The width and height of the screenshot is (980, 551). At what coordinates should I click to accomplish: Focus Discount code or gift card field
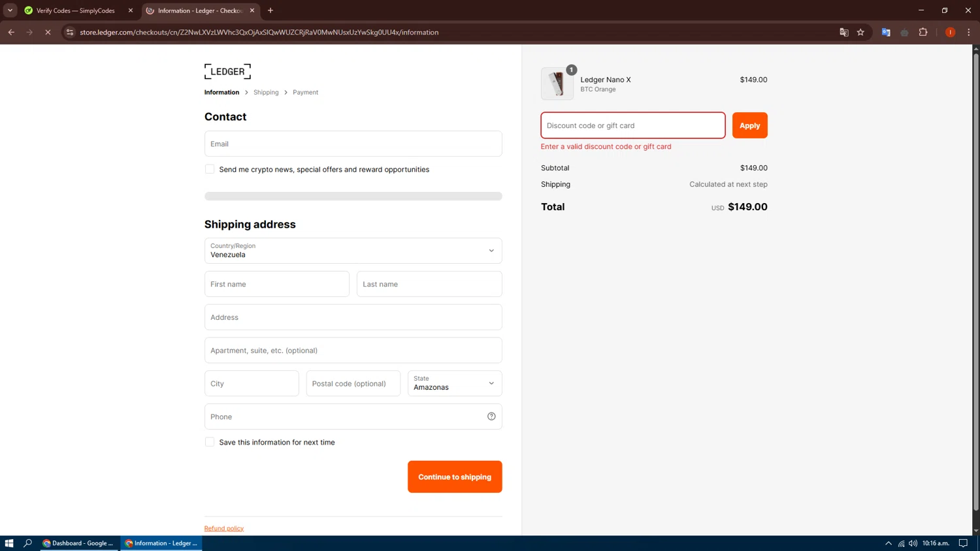633,125
